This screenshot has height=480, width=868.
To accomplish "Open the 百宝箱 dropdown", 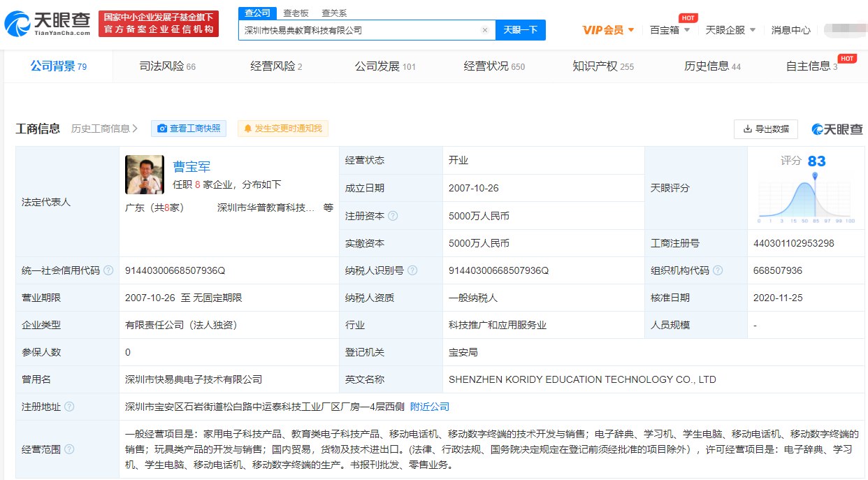I will point(670,30).
